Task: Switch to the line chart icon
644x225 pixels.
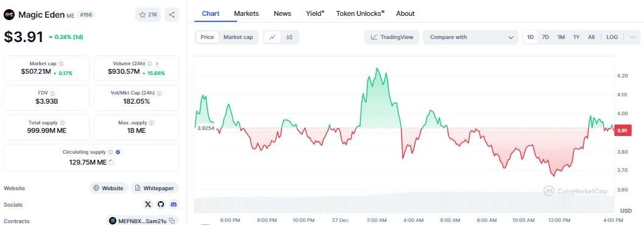Action: point(272,37)
